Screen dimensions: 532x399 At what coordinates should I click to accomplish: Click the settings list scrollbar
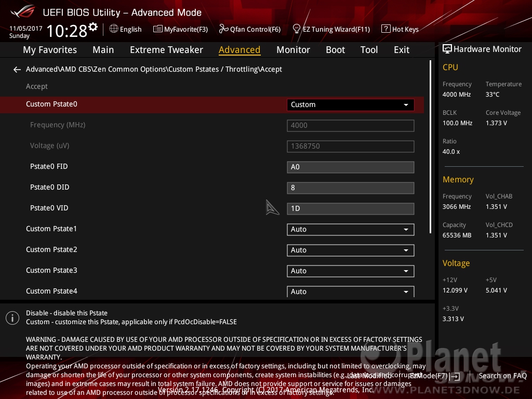(430, 147)
